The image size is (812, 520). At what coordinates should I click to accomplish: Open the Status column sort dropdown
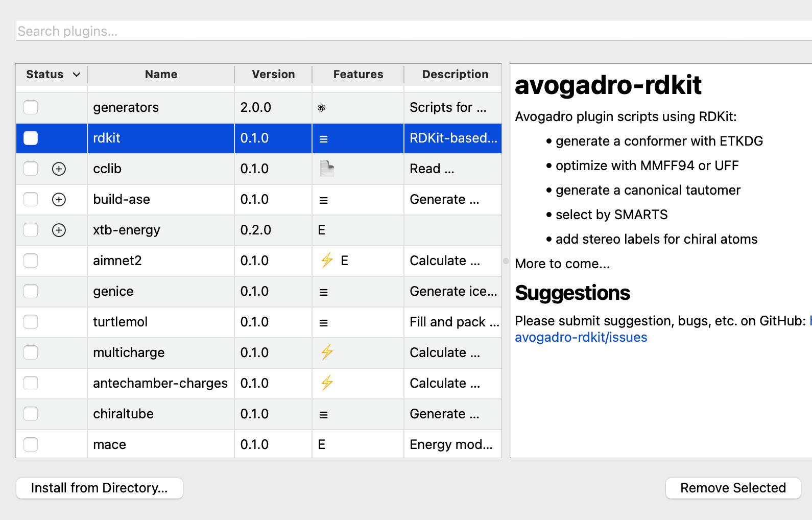[77, 75]
